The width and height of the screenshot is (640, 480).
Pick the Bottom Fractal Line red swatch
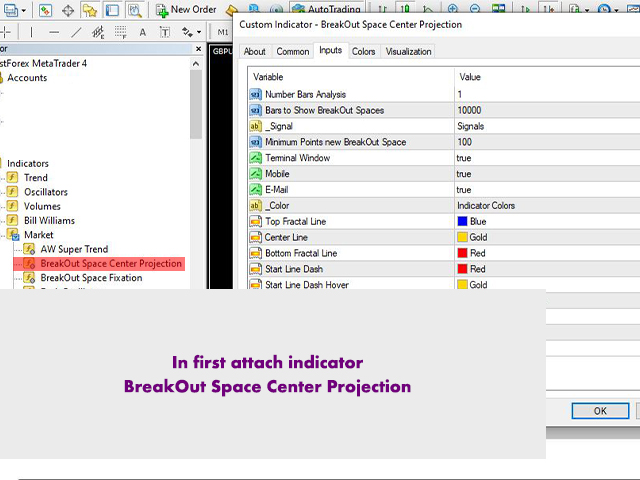462,253
